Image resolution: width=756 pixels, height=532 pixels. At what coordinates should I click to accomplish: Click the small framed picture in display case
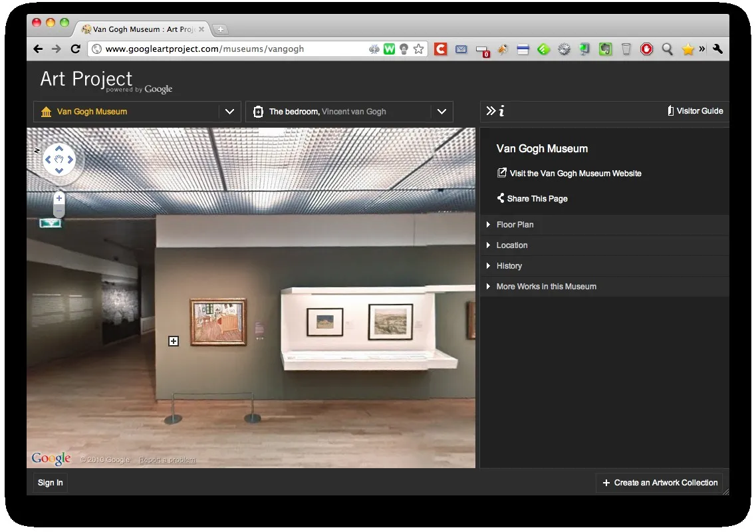pos(325,322)
